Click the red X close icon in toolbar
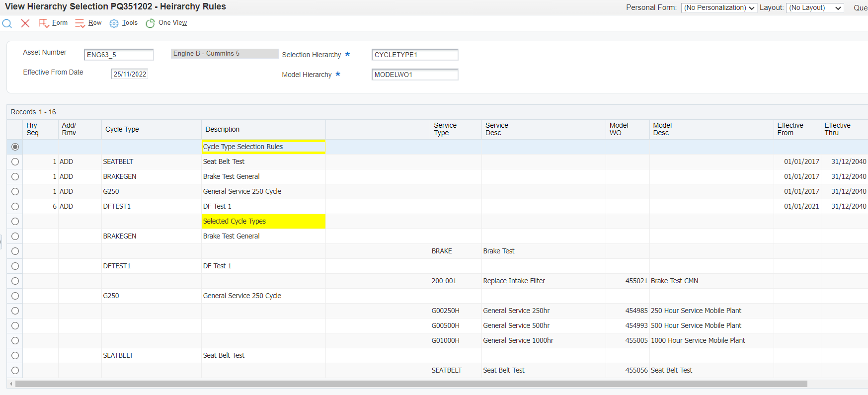The height and width of the screenshot is (395, 868). pyautogui.click(x=25, y=23)
